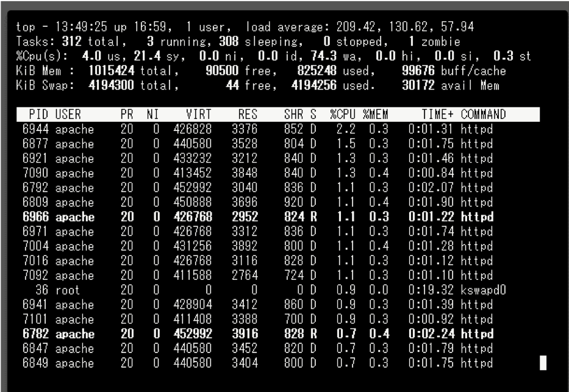
Task: Select PID 6944 in the process list
Action: tap(35, 129)
